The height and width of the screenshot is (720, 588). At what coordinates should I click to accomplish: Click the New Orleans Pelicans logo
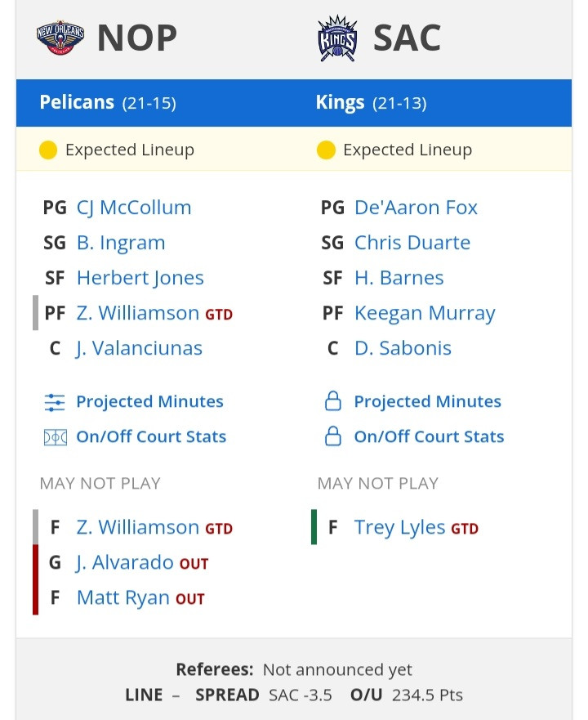(60, 38)
